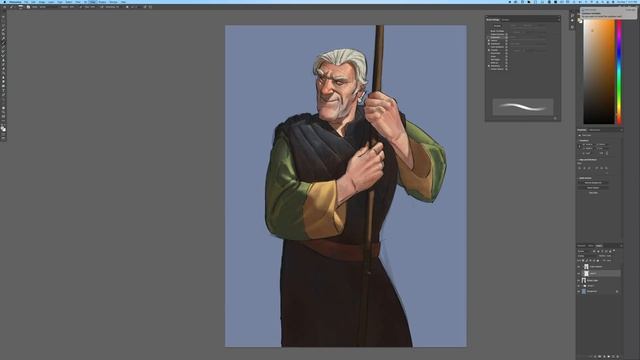This screenshot has width=640, height=360.
Task: Switch to the Paths tab
Action: pos(591,246)
